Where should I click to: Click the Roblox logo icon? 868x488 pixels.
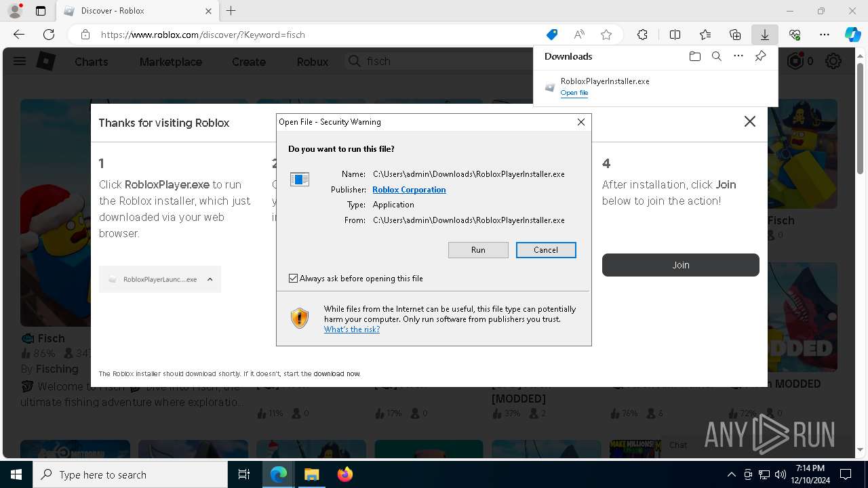[45, 61]
